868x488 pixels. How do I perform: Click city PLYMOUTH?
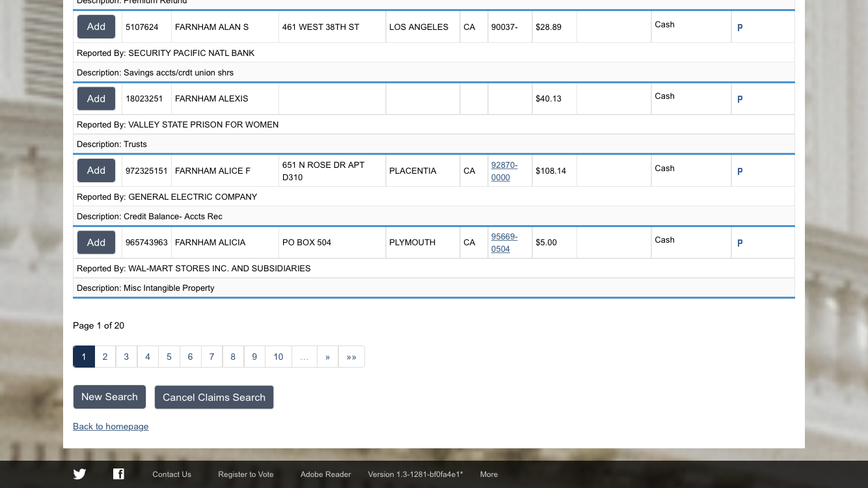(413, 242)
